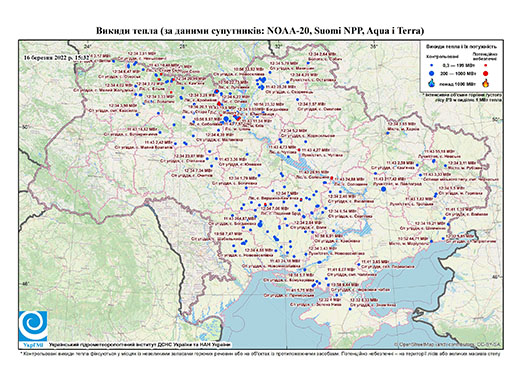Click the small red dot in legend
Viewport: 520px width, 368px height.
485,66
